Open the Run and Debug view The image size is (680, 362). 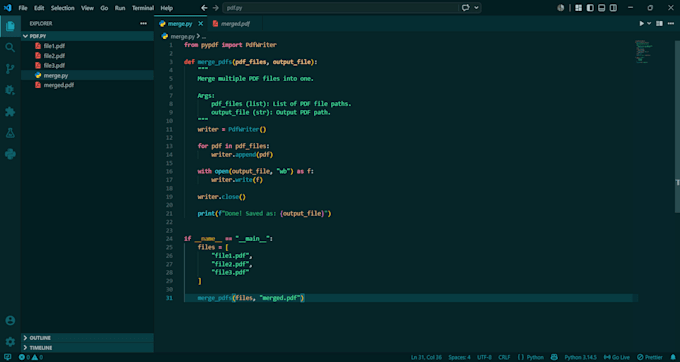[10, 90]
